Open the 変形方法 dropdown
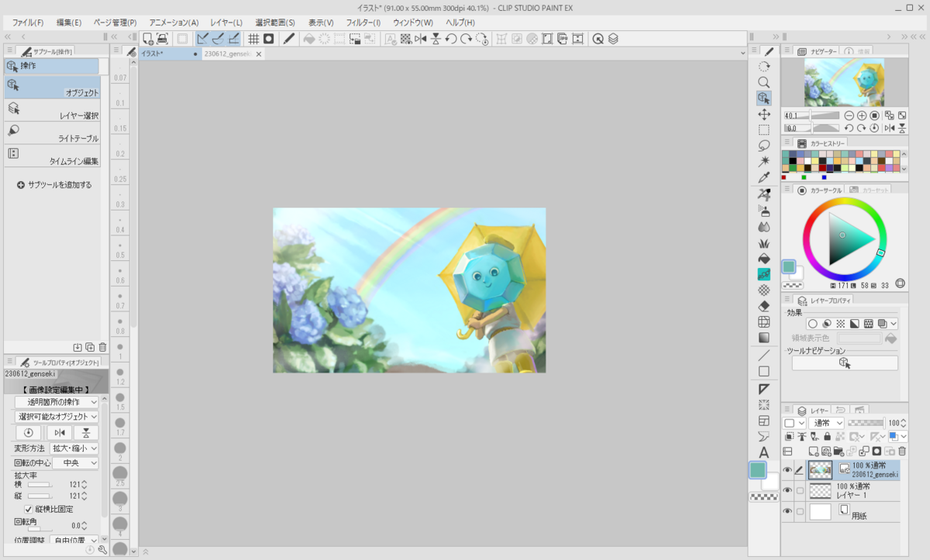This screenshot has height=560, width=930. coord(74,448)
